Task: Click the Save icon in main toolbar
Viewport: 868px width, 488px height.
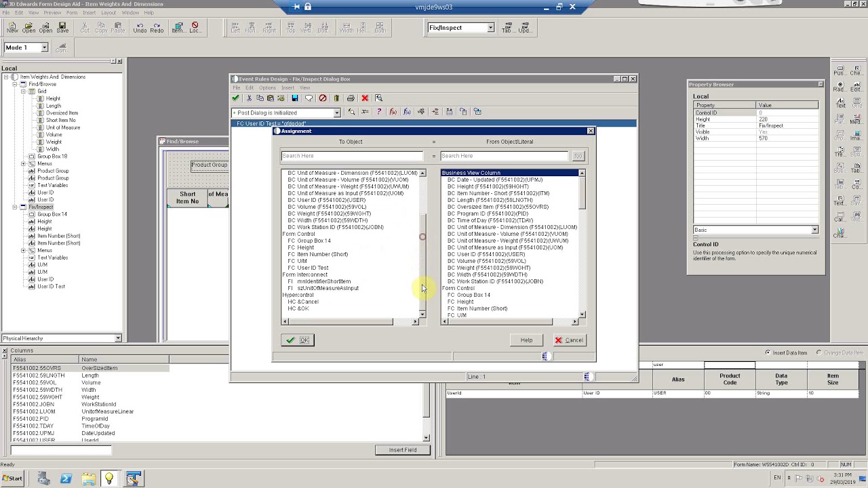Action: (62, 28)
